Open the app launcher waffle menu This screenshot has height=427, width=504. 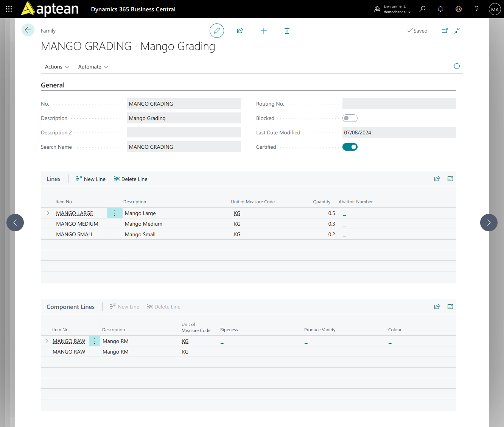(9, 9)
